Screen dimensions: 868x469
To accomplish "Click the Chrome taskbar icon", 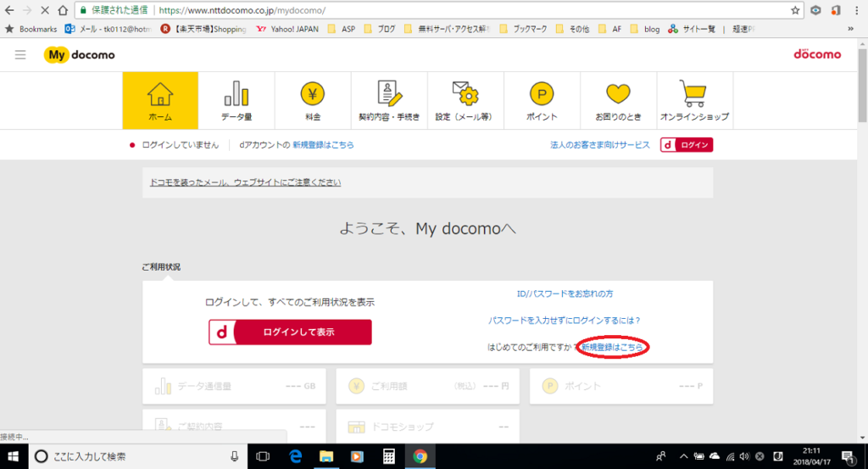I will click(x=420, y=456).
